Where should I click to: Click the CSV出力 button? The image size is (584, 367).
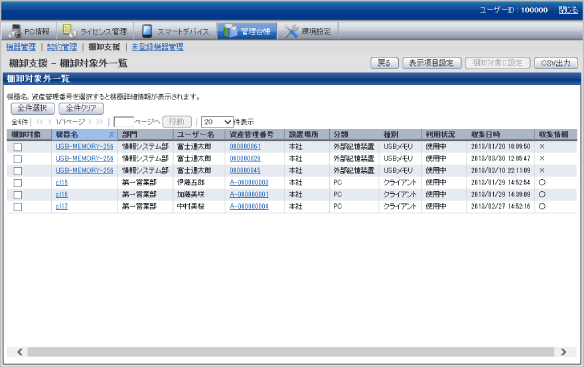556,63
